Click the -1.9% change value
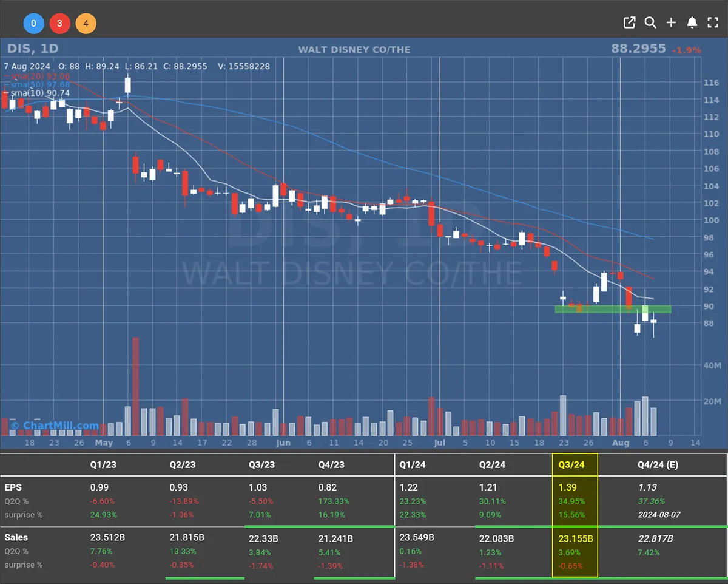Screen dimensions: 728x584 point(686,50)
